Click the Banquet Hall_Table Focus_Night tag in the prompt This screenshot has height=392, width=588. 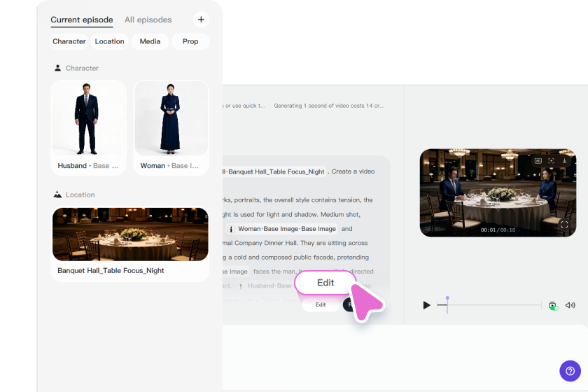(274, 171)
